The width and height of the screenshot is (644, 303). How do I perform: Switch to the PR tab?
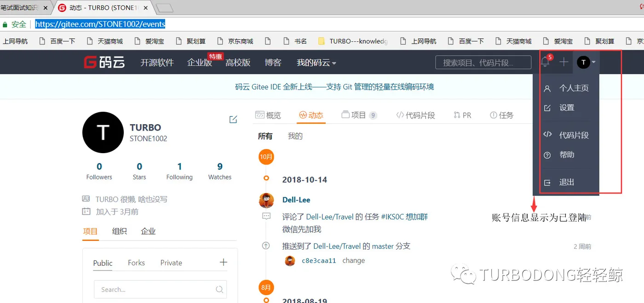(462, 115)
